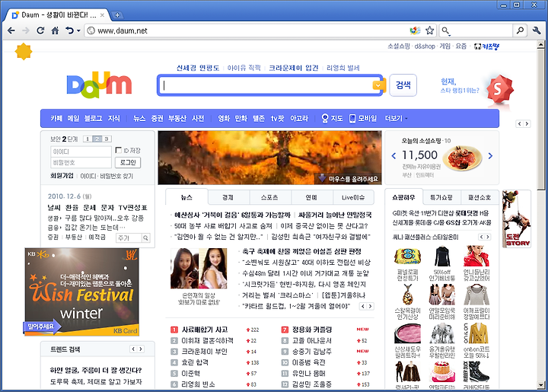Click next arrow in 트렌드 검색 panel

[141, 349]
